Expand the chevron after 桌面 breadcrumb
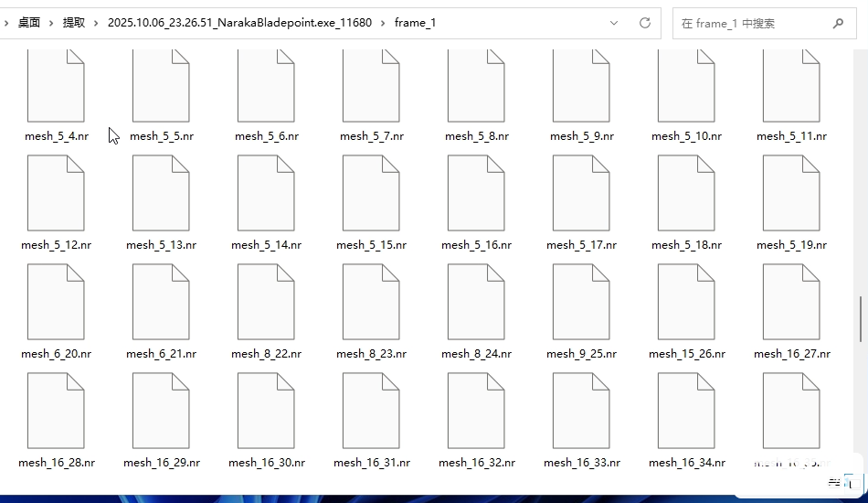868x503 pixels. [x=51, y=23]
